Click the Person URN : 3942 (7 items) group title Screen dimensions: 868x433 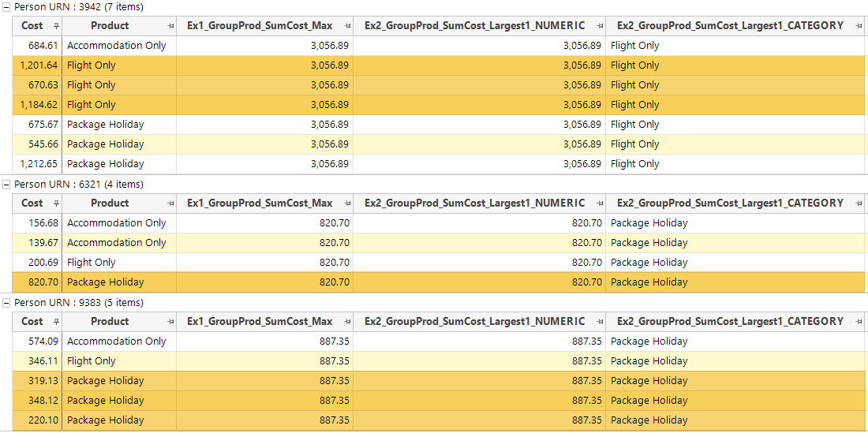click(78, 7)
